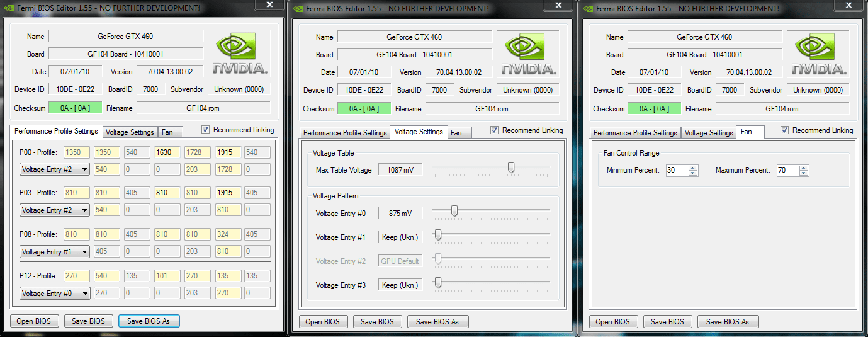Viewport: 868px width, 337px height.
Task: Click P08 profile field showing 324
Action: (x=227, y=234)
